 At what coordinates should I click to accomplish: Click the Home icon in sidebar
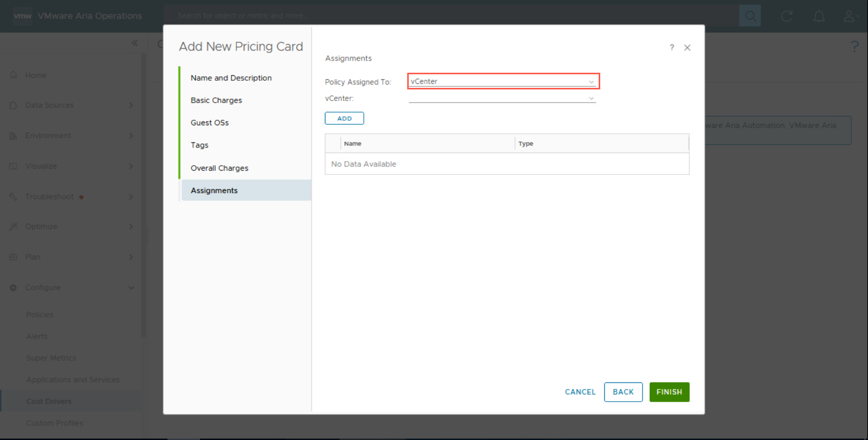(14, 75)
